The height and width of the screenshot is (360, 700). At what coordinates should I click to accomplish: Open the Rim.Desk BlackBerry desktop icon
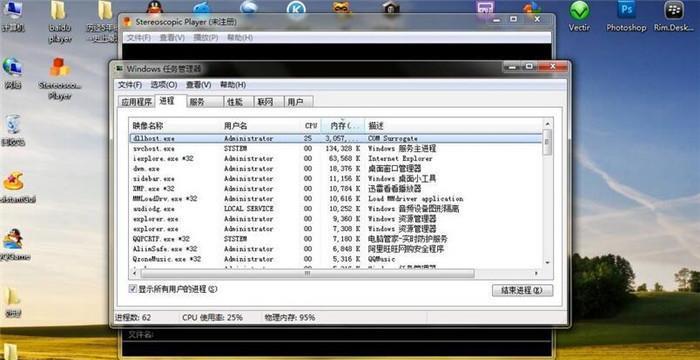tap(674, 16)
